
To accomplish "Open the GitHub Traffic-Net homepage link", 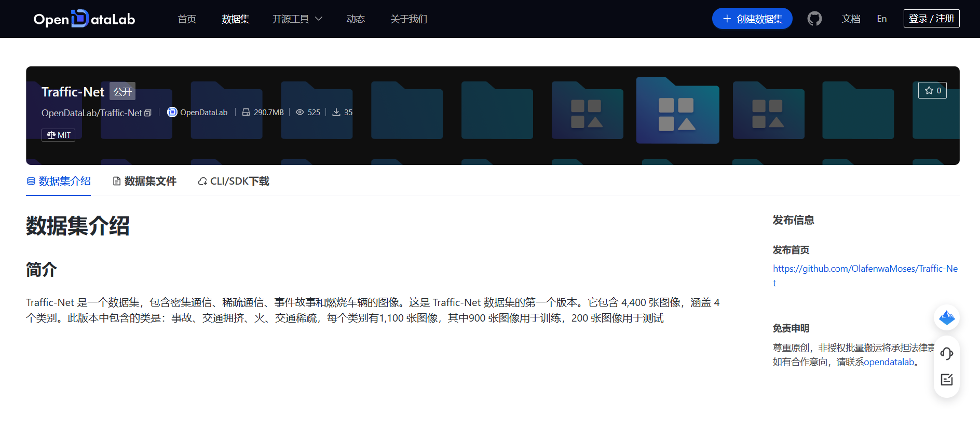I will click(x=865, y=275).
